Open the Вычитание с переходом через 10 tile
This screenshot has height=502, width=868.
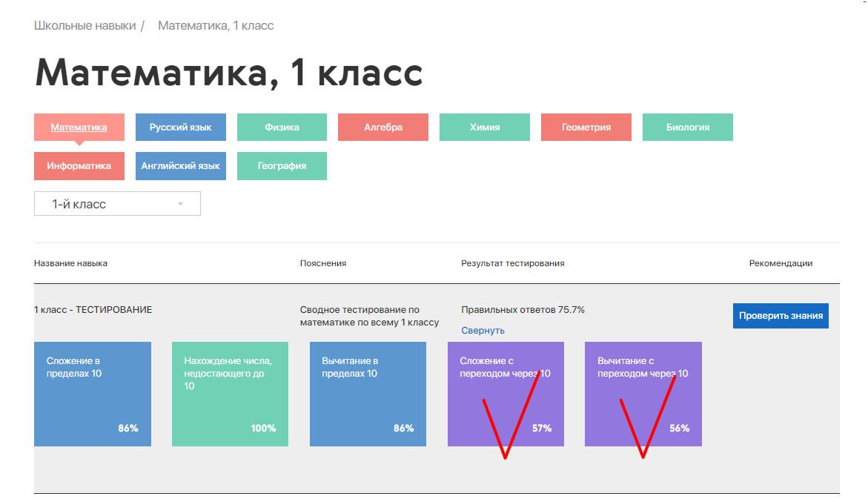coord(643,394)
